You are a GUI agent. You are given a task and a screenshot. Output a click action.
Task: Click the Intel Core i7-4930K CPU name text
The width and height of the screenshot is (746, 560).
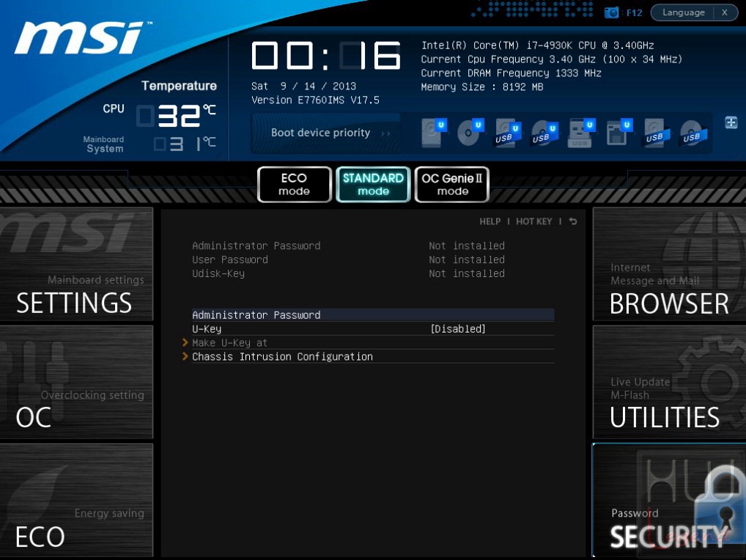tap(537, 45)
